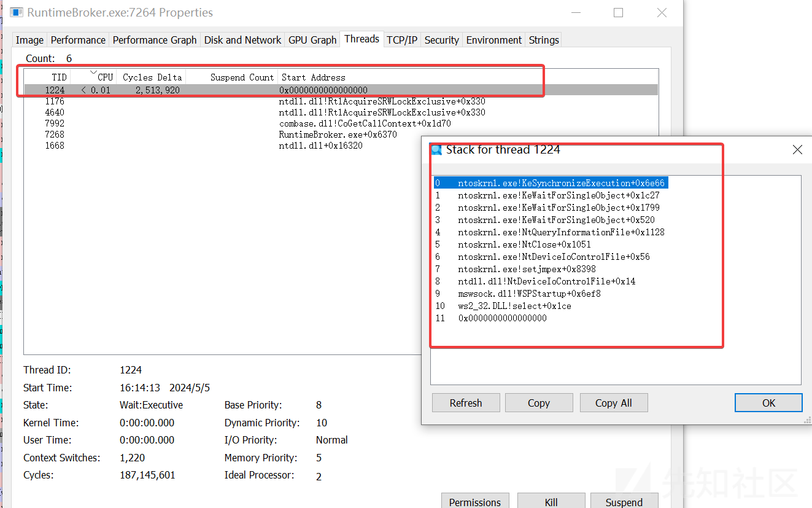Image resolution: width=812 pixels, height=508 pixels.
Task: Click the Base Priority value 8
Action: coord(319,405)
